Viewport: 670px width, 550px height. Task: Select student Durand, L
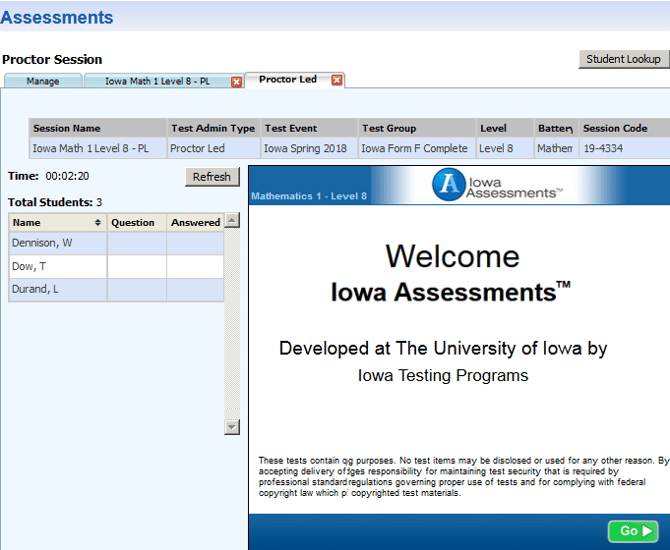pyautogui.click(x=58, y=289)
